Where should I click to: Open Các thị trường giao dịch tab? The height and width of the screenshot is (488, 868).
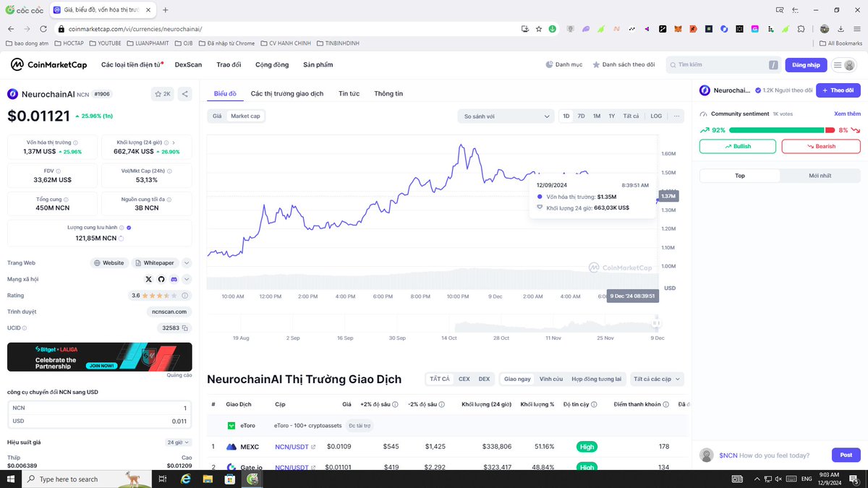(287, 94)
